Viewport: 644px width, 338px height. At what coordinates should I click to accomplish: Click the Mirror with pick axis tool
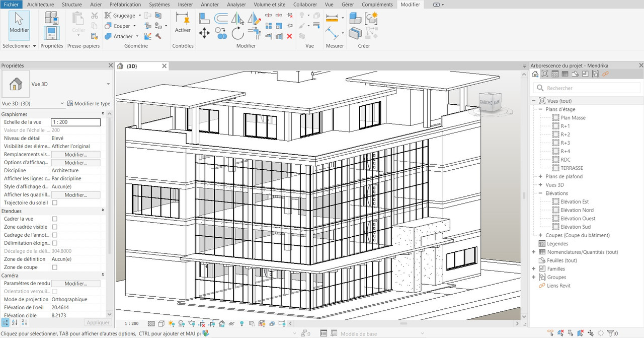point(237,19)
